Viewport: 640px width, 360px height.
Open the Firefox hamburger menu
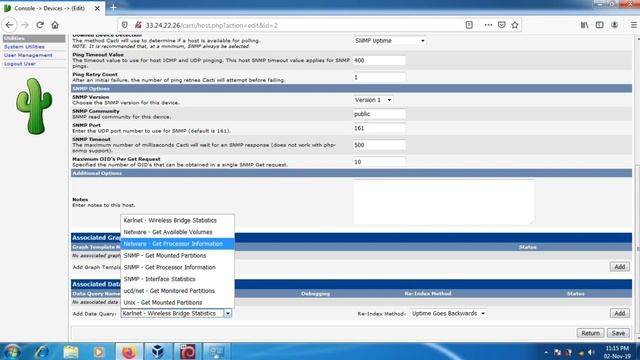[x=633, y=25]
